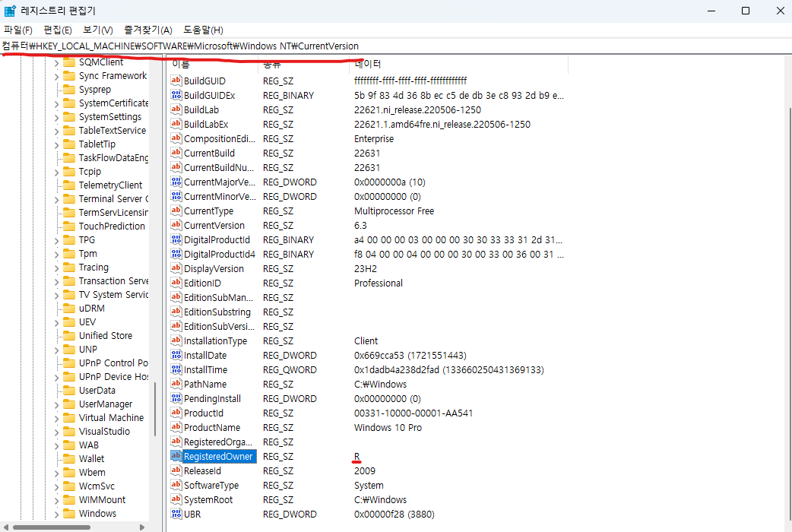This screenshot has height=532, width=792.
Task: Select the TaskFlowDataEngine tree key
Action: pos(113,158)
